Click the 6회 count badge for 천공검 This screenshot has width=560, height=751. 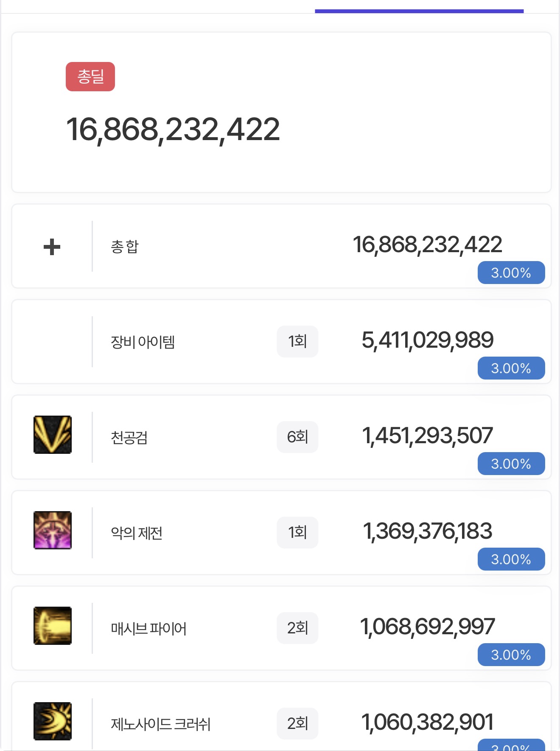(297, 437)
